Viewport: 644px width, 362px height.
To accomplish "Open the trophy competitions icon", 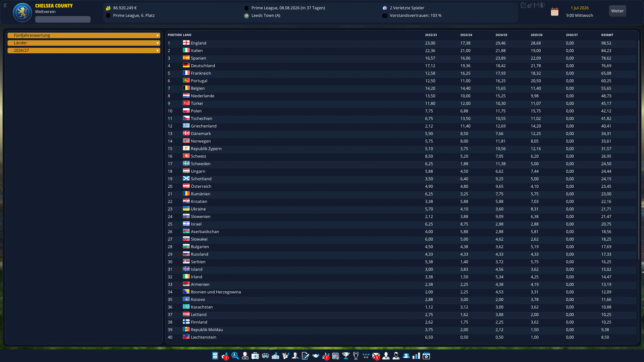I will point(346,356).
